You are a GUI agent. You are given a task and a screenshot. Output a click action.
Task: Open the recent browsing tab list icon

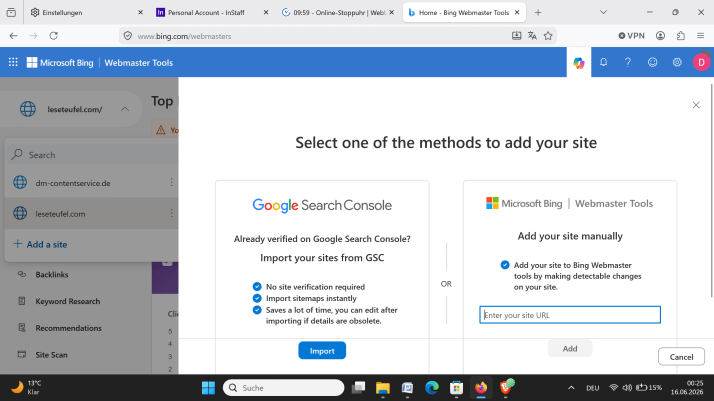point(11,12)
